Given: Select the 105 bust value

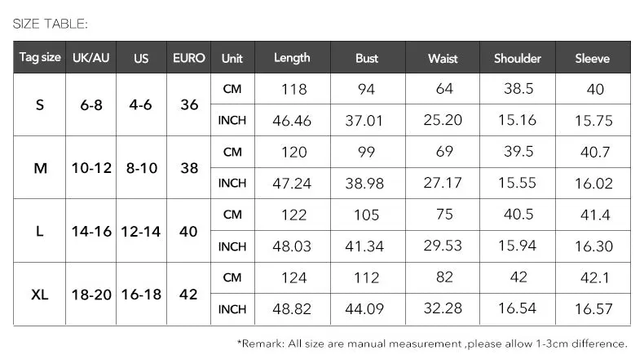Looking at the screenshot, I should [367, 215].
